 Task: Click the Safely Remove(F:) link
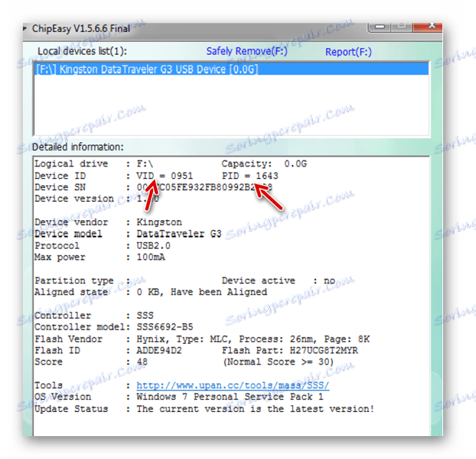[x=247, y=51]
